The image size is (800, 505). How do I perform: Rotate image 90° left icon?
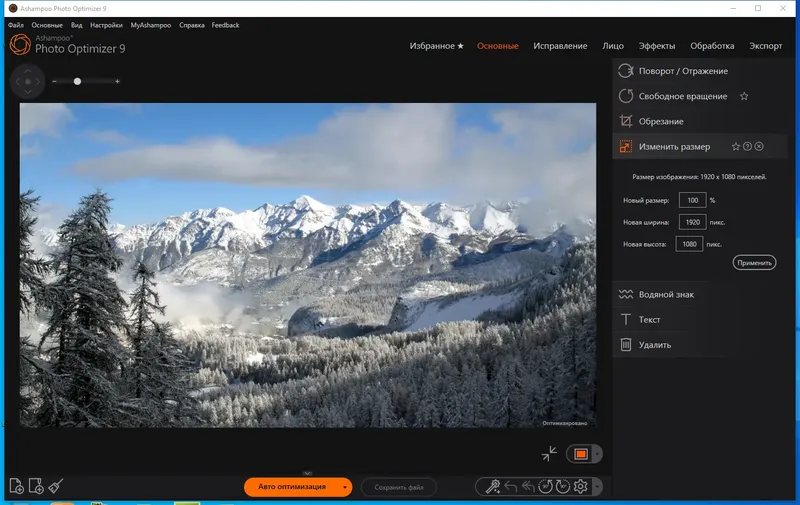click(545, 487)
